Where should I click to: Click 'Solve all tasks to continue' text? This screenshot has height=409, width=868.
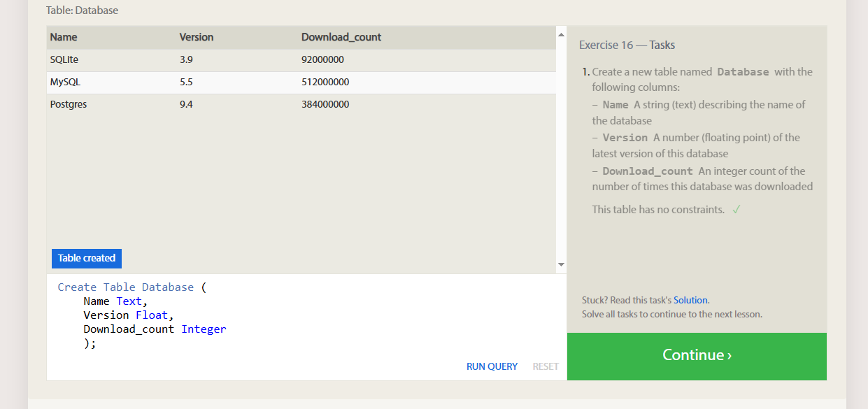[x=671, y=314]
